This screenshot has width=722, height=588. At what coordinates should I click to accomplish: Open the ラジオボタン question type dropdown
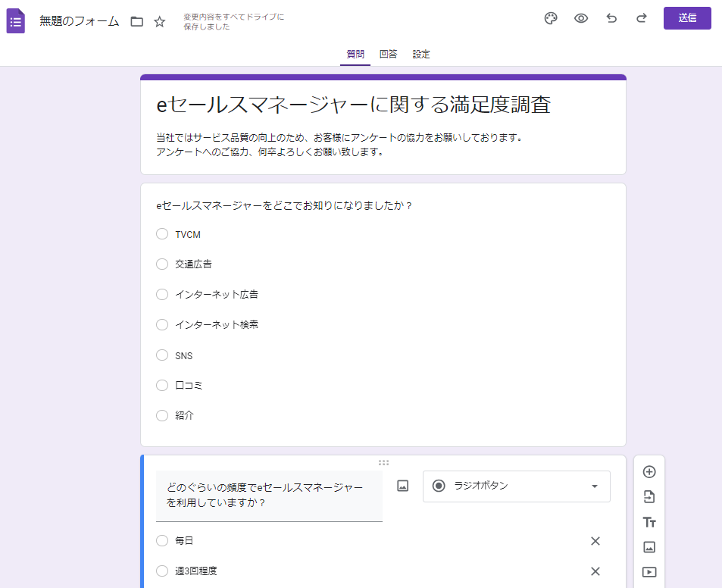point(517,486)
